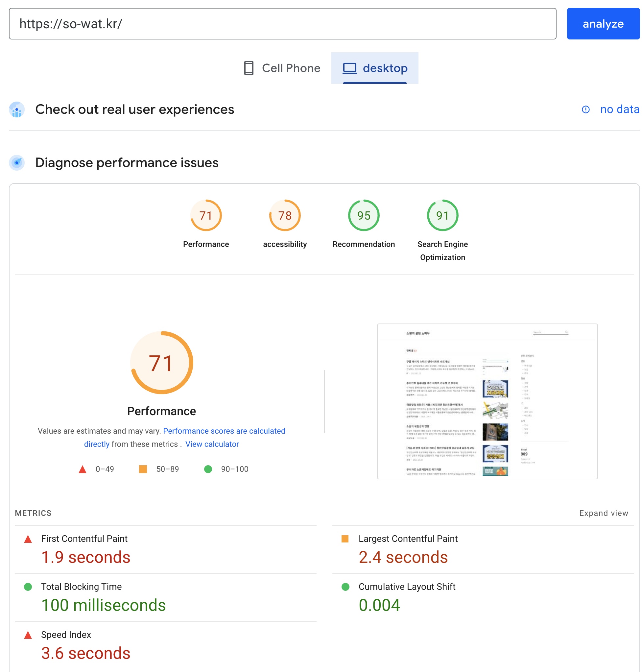Select the desktop tab
The width and height of the screenshot is (643, 672).
(375, 68)
